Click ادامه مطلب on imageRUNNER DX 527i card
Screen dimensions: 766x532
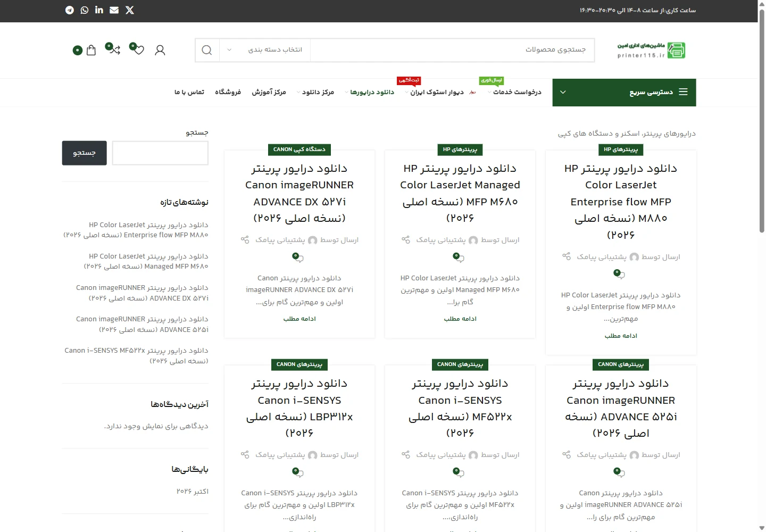(299, 319)
